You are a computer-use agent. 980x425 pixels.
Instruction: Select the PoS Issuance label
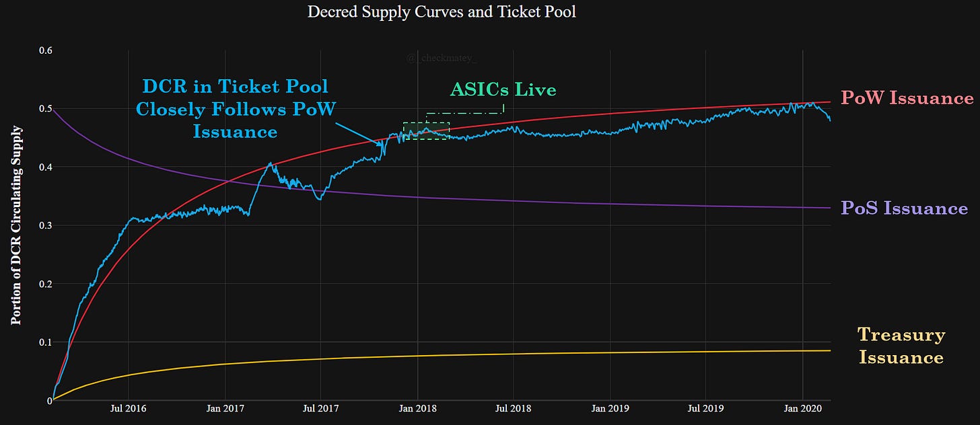pyautogui.click(x=905, y=208)
